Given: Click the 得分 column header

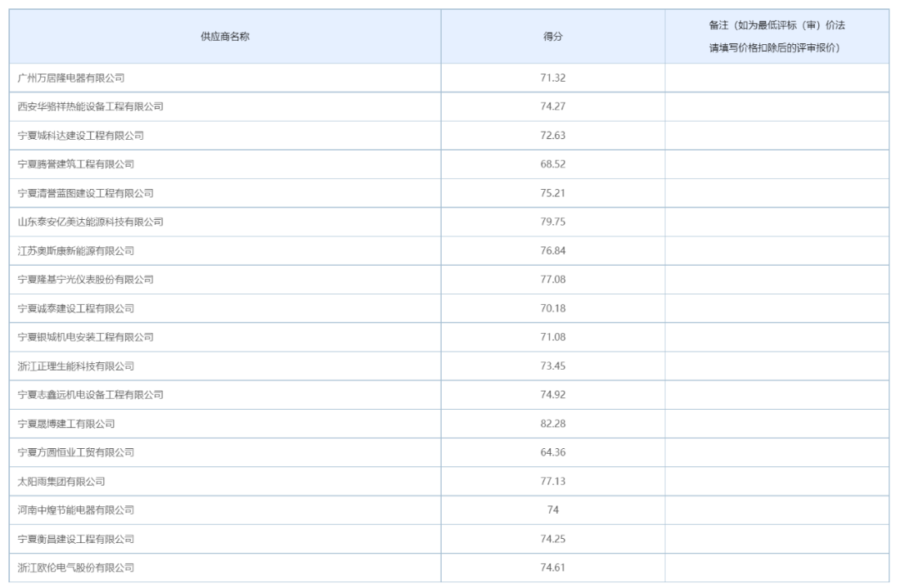Looking at the screenshot, I should 552,36.
